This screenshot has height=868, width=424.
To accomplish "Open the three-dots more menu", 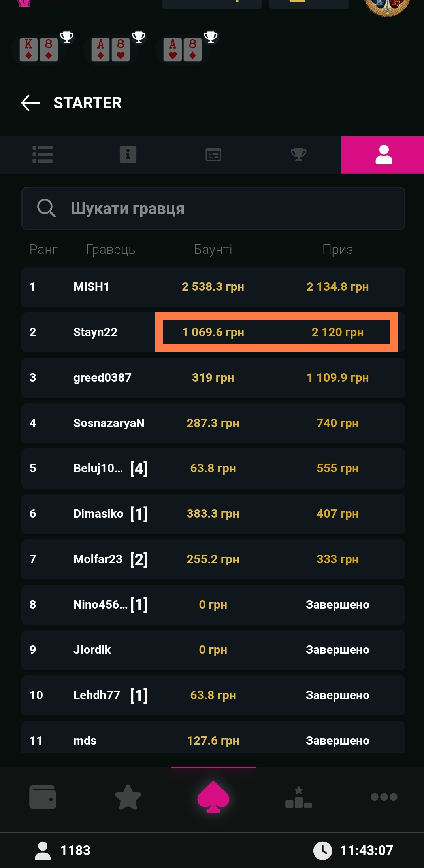I will (x=384, y=797).
